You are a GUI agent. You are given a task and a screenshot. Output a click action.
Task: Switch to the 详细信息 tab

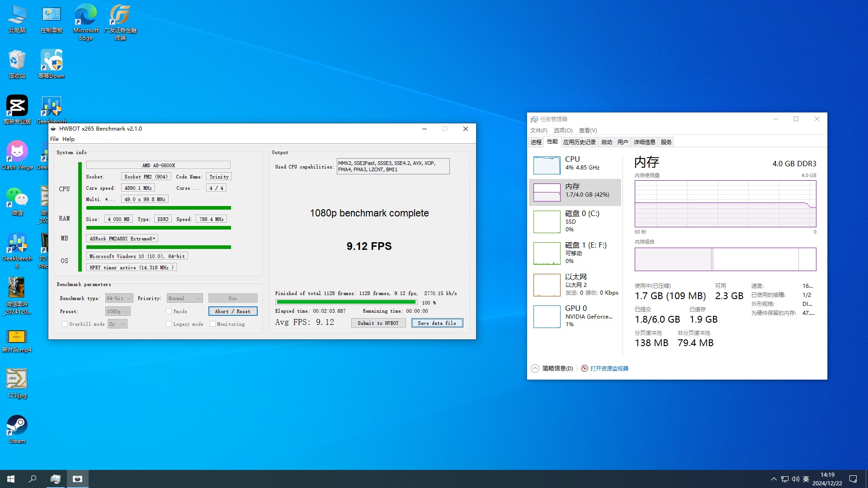(645, 142)
